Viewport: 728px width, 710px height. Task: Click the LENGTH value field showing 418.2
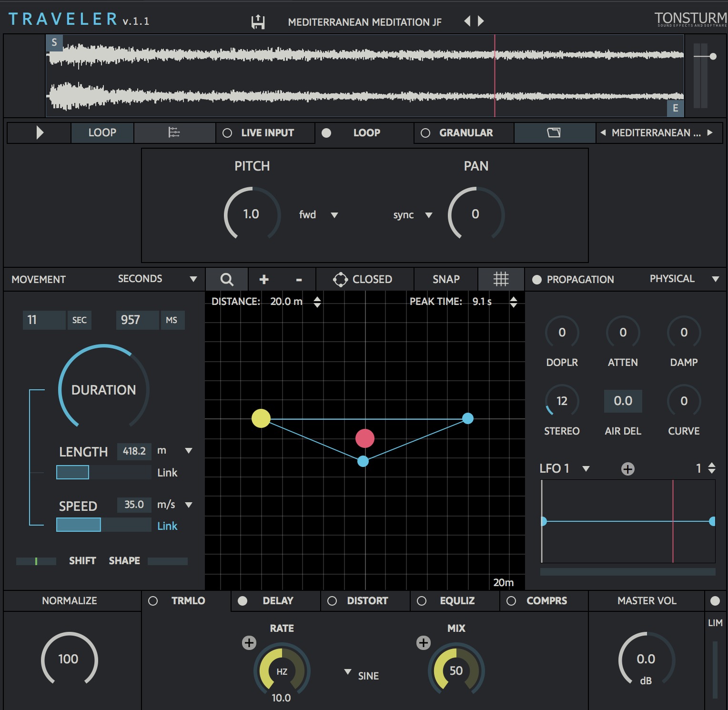point(134,451)
